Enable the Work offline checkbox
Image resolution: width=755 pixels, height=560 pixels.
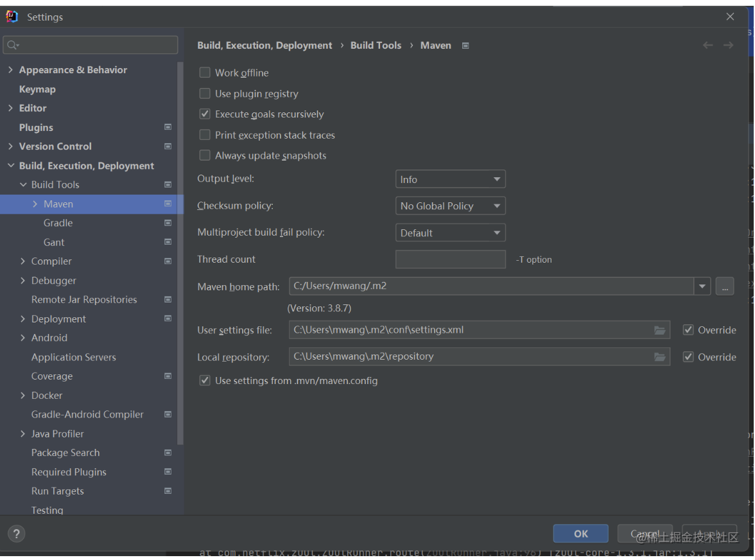205,73
